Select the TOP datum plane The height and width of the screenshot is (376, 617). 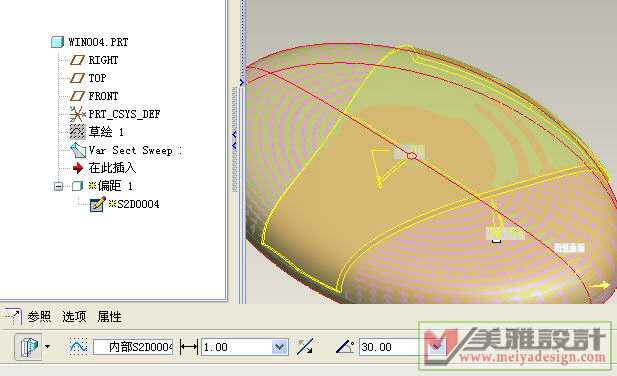click(97, 78)
